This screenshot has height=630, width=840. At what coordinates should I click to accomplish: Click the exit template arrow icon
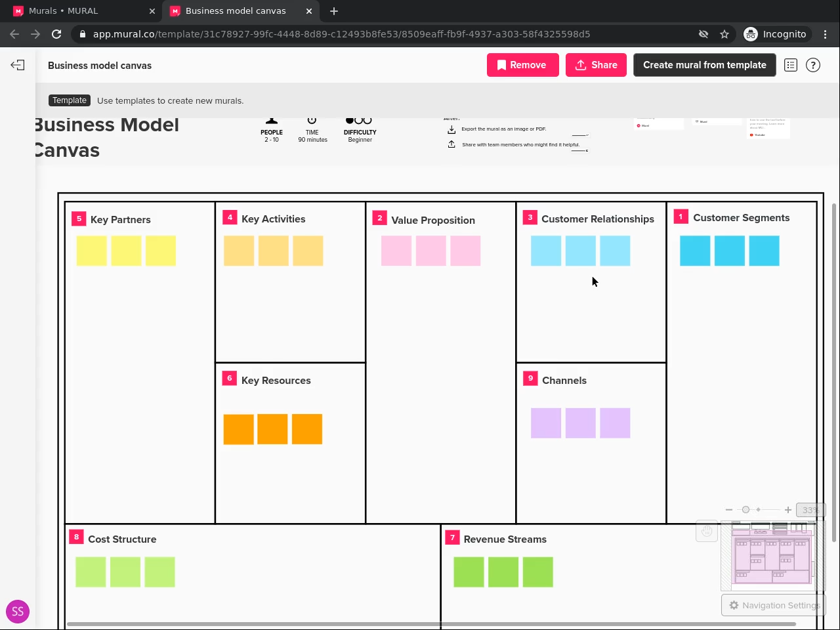point(18,65)
